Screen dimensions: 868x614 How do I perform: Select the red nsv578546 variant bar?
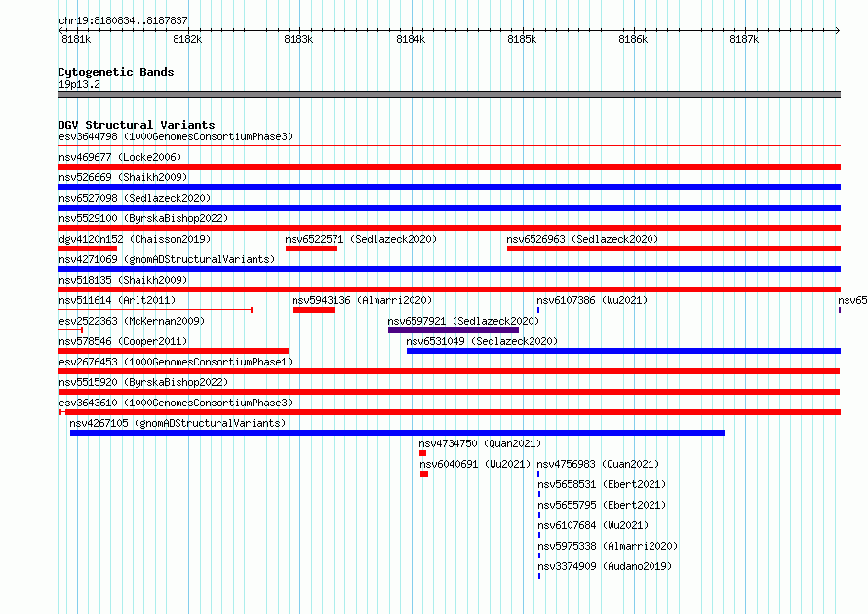tap(174, 351)
